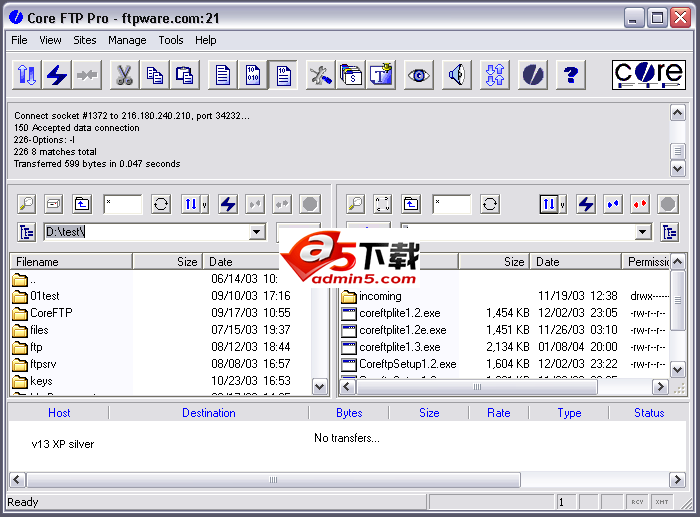Image resolution: width=700 pixels, height=517 pixels.
Task: Click the scissors Cut icon
Action: pyautogui.click(x=123, y=75)
